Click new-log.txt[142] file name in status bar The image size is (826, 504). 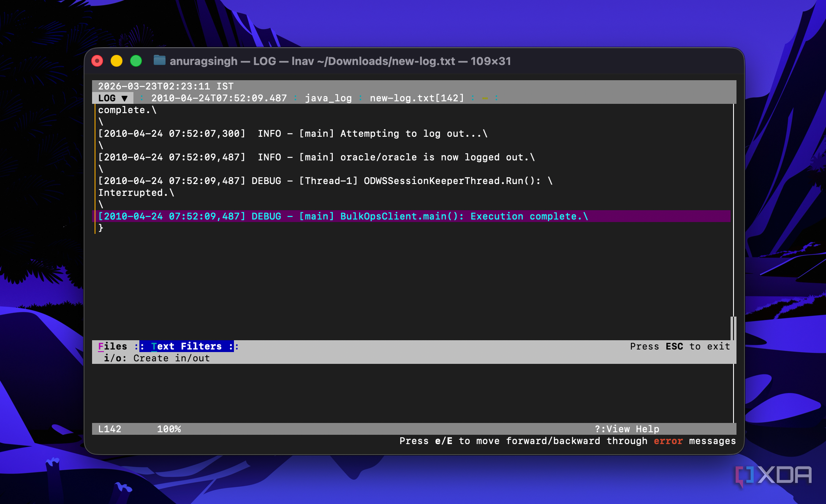417,98
